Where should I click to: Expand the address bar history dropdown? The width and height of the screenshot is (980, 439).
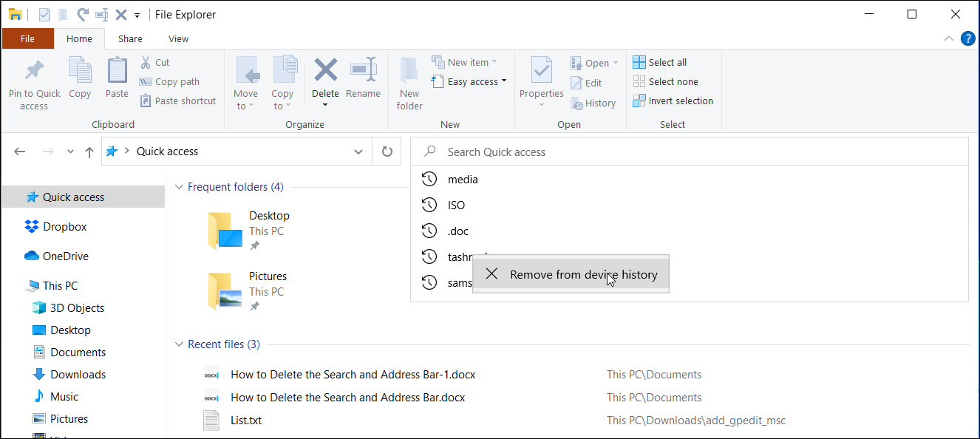coord(358,152)
